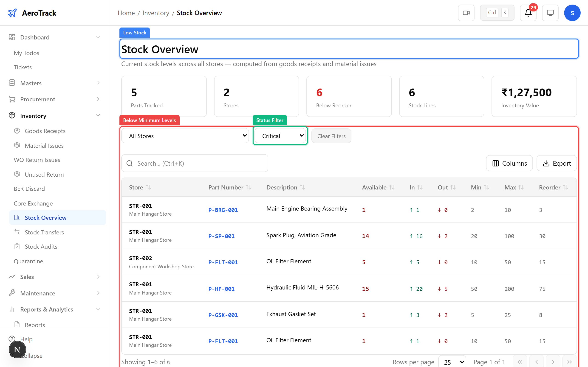Select the Stock Audits clipboard icon
The width and height of the screenshot is (588, 367).
click(17, 246)
